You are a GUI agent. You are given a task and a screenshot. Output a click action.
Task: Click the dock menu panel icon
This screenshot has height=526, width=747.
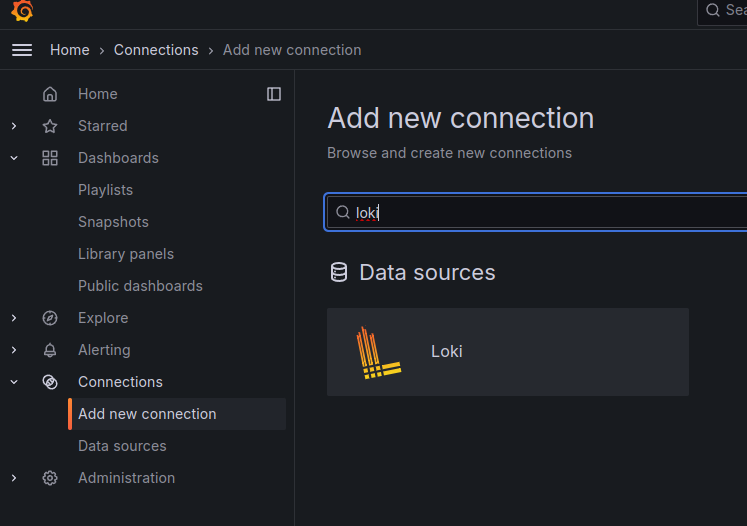pyautogui.click(x=274, y=94)
